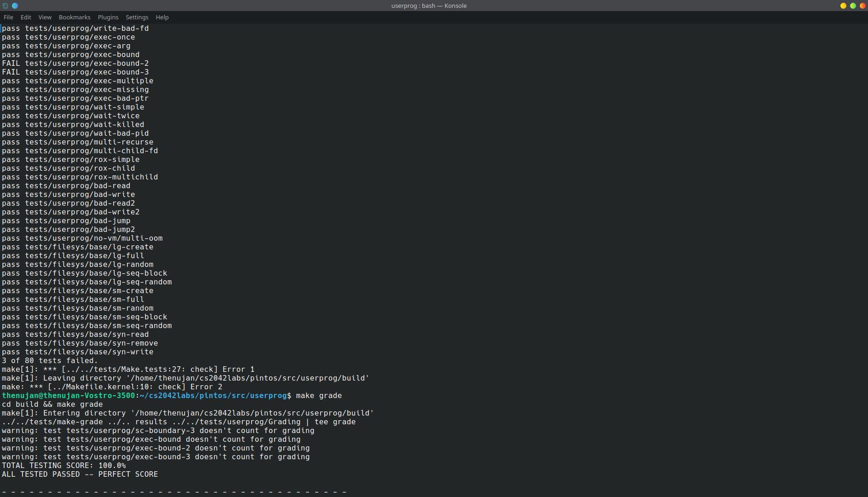Click the line 'pass tests/userprog/wait-twice'

pos(71,116)
